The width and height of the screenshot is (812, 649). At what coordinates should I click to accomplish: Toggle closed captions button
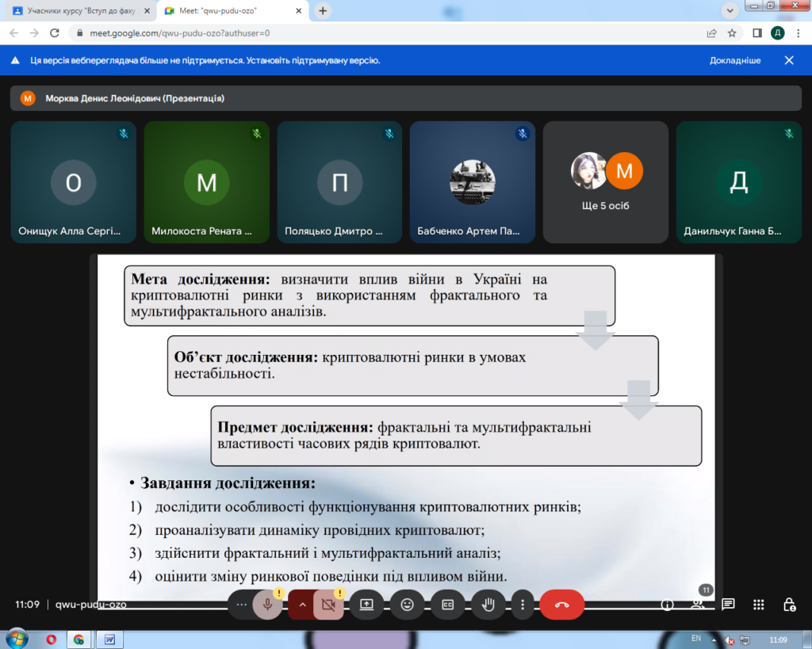(448, 605)
